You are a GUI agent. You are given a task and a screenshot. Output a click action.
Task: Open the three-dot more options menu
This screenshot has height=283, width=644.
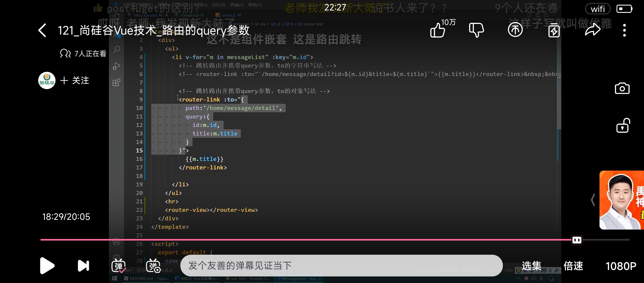tap(624, 30)
